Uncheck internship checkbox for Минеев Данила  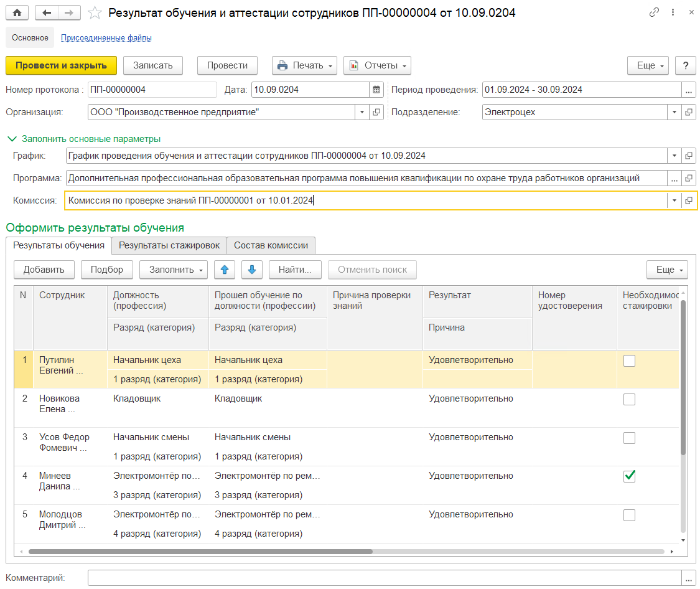pyautogui.click(x=629, y=476)
